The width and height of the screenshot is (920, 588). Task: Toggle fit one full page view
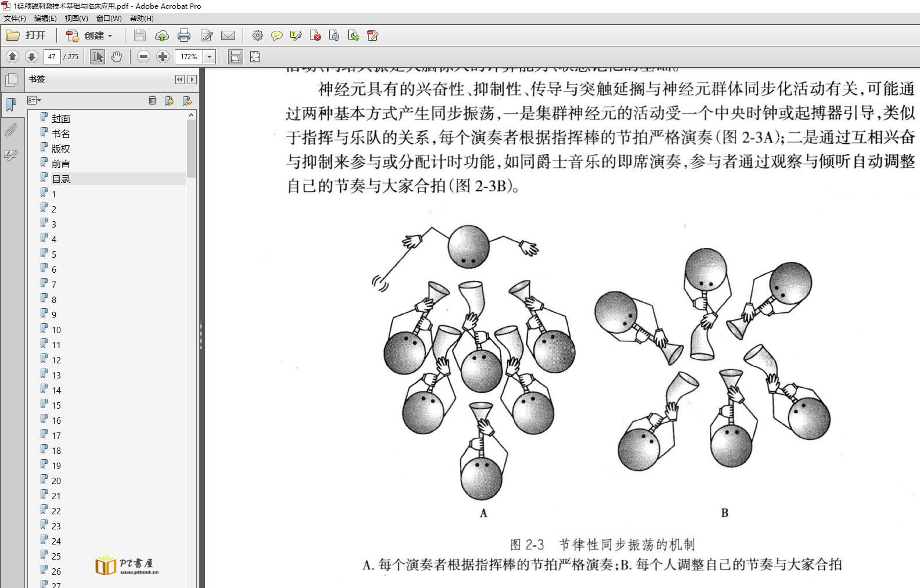[255, 56]
